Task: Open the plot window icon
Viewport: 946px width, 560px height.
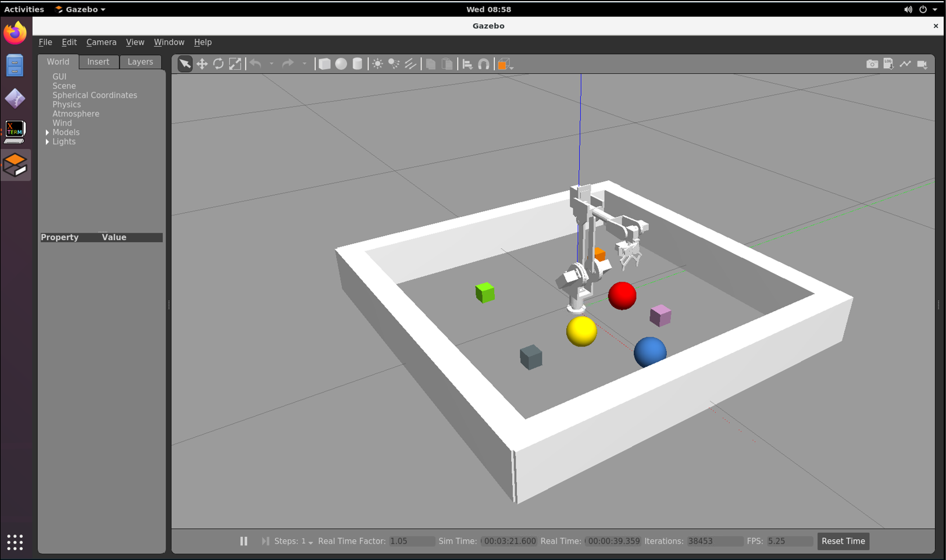Action: click(905, 64)
